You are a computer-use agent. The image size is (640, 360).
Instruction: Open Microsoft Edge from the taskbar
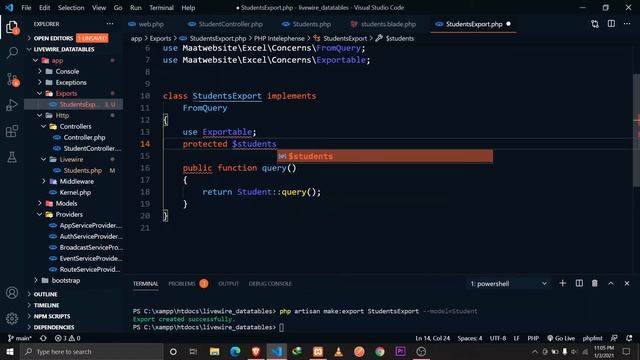point(235,351)
